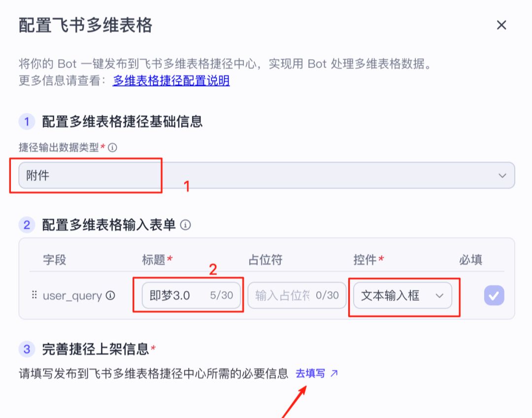Open the 多维表格捷径配置说明 link
Image resolution: width=532 pixels, height=418 pixels.
(170, 81)
